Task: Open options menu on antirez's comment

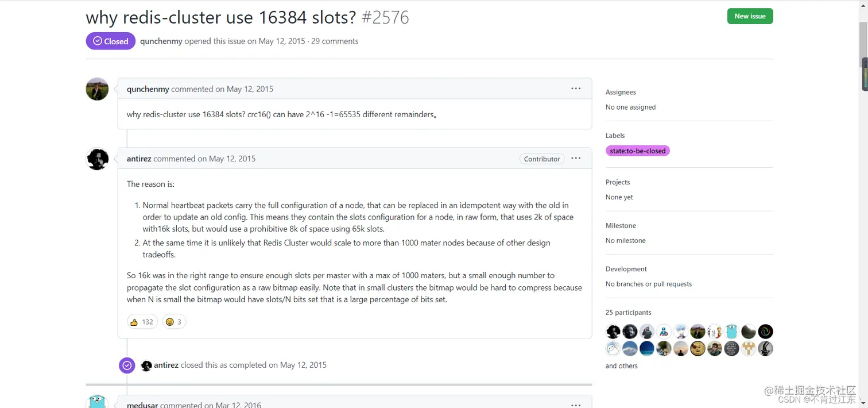Action: pos(576,159)
